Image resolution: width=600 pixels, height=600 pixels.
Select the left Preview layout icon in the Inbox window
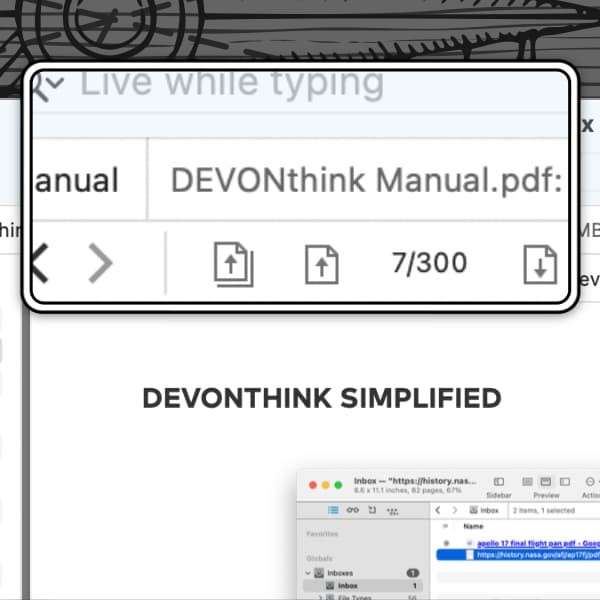pos(527,481)
